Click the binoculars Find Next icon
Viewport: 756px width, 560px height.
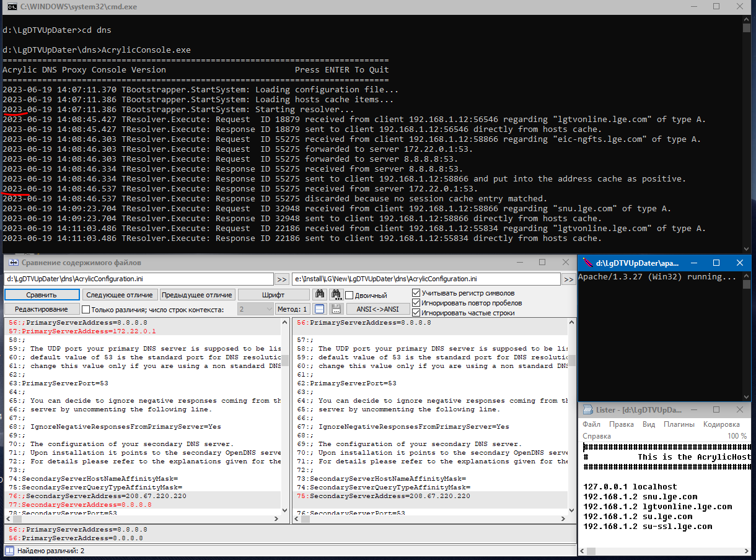pos(336,295)
